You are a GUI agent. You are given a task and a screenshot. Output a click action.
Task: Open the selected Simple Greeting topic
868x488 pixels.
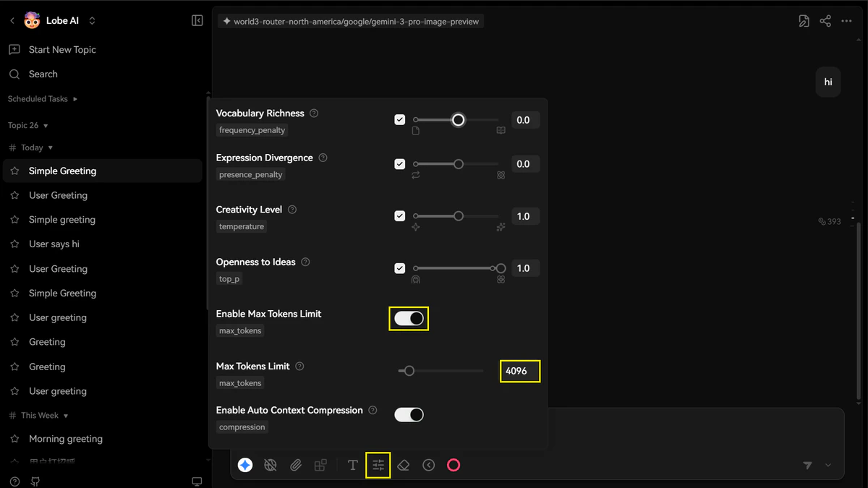coord(103,171)
